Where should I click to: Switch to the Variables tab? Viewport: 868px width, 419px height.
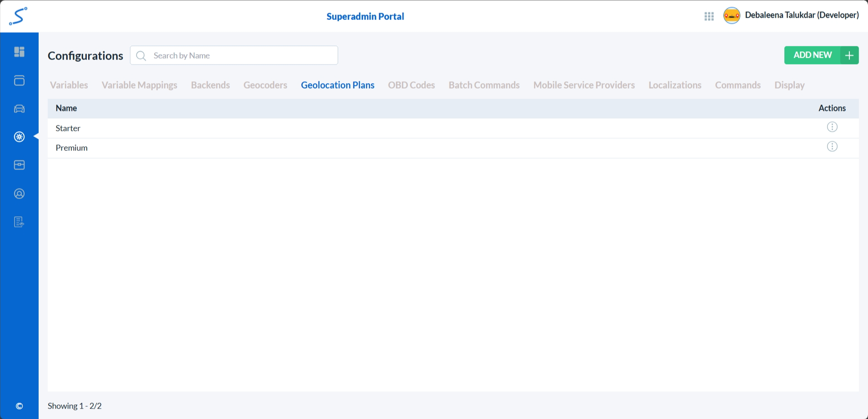point(69,85)
